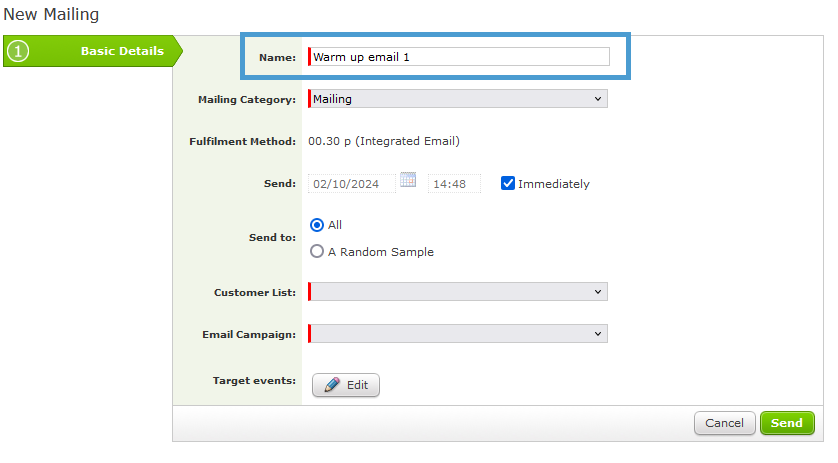Viewport: 838px width, 463px height.
Task: Click the A Random Sample label text
Action: [x=381, y=252]
